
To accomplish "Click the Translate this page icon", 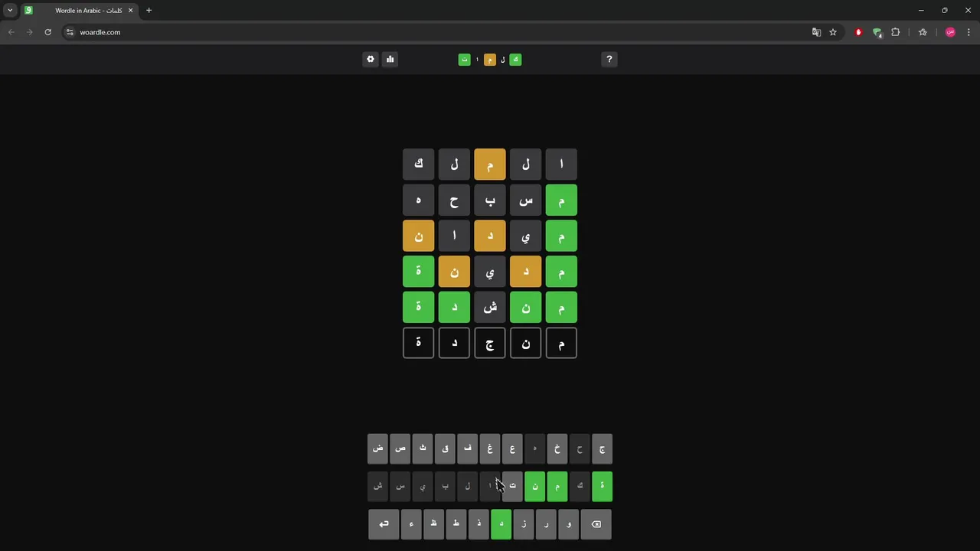I will [816, 32].
